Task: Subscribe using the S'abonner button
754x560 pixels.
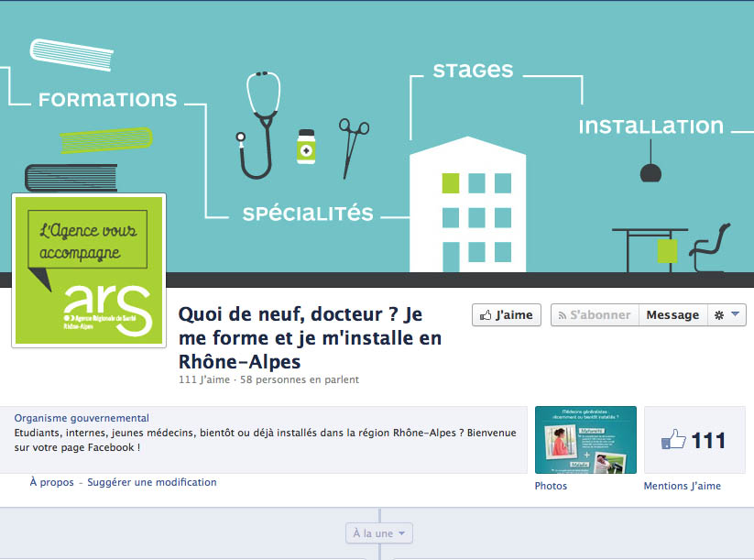Action: [594, 315]
